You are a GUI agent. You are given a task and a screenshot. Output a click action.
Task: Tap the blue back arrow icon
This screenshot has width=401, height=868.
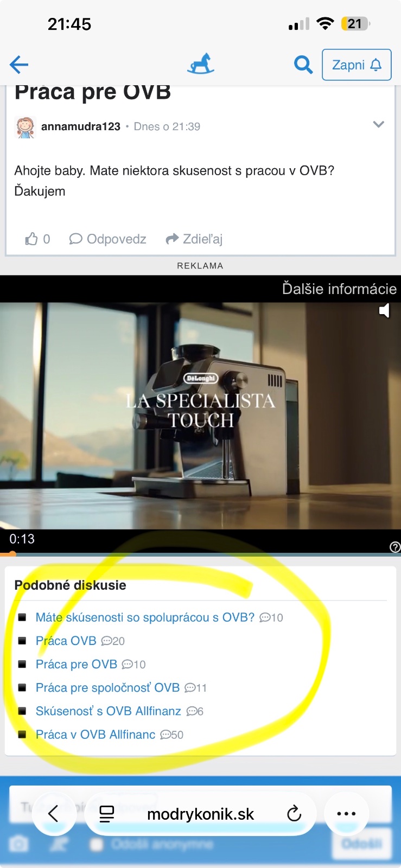(19, 65)
